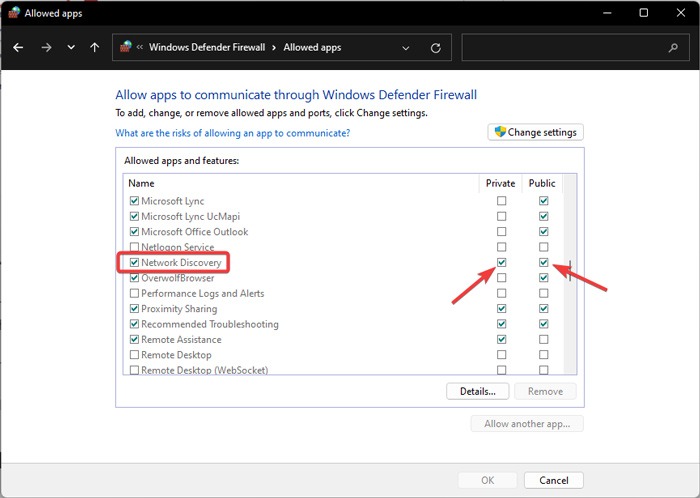Viewport: 700px width, 498px height.
Task: Toggle Public checkbox for Microsoft Lync UcMapi
Action: 543,216
